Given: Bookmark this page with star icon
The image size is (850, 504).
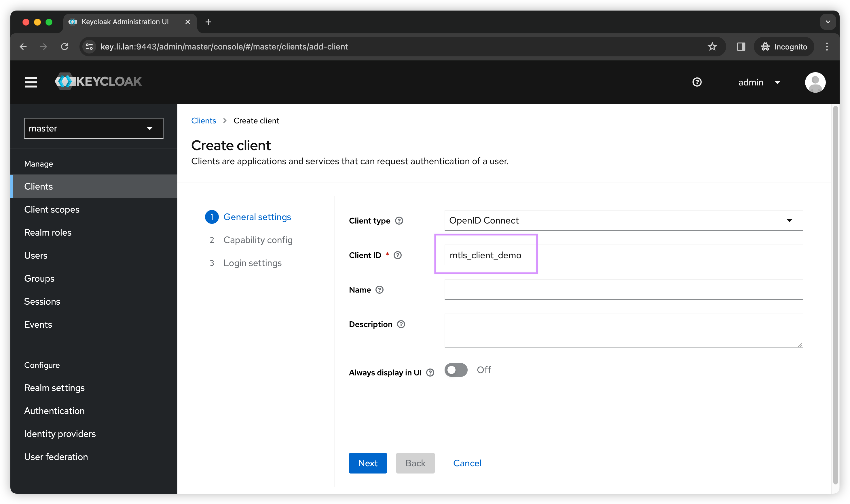Looking at the screenshot, I should [x=712, y=47].
